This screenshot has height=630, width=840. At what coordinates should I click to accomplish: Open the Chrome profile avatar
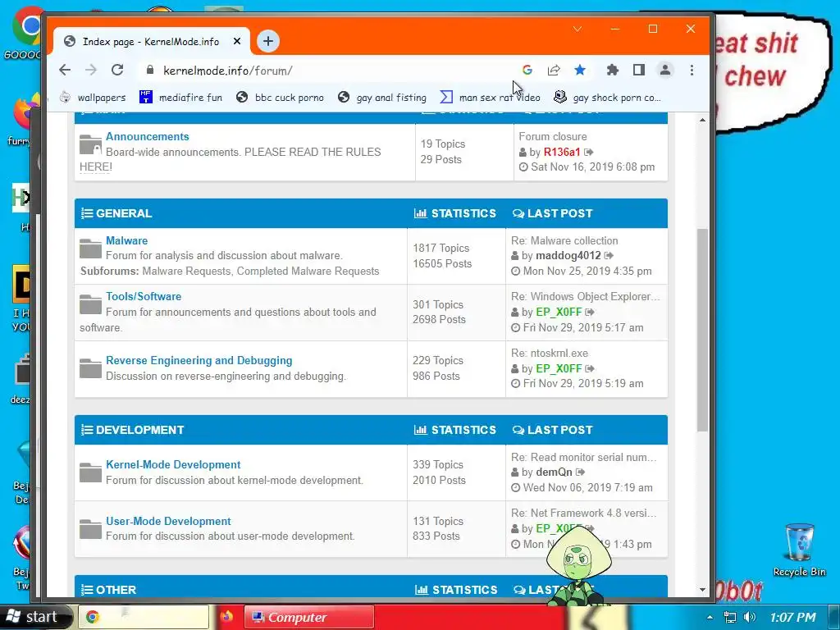point(664,71)
